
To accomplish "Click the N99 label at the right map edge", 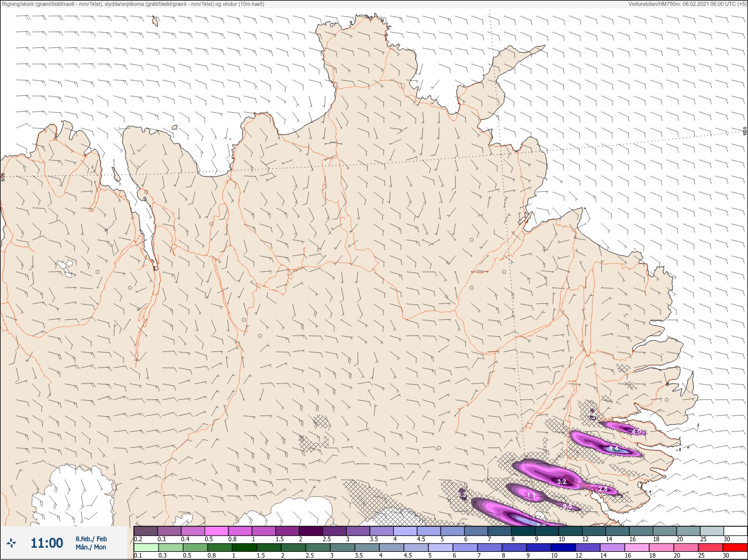I will pyautogui.click(x=745, y=132).
